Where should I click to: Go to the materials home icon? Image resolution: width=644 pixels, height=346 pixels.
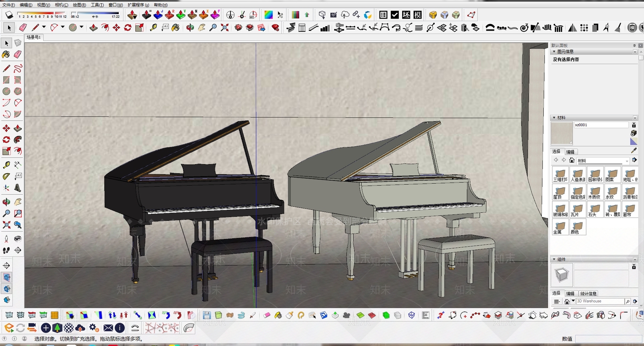pyautogui.click(x=572, y=160)
